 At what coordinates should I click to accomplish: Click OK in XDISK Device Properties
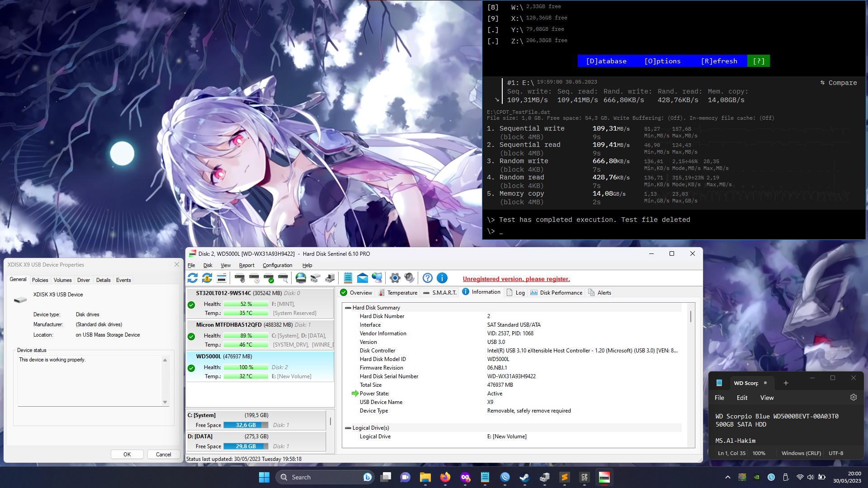pos(127,455)
